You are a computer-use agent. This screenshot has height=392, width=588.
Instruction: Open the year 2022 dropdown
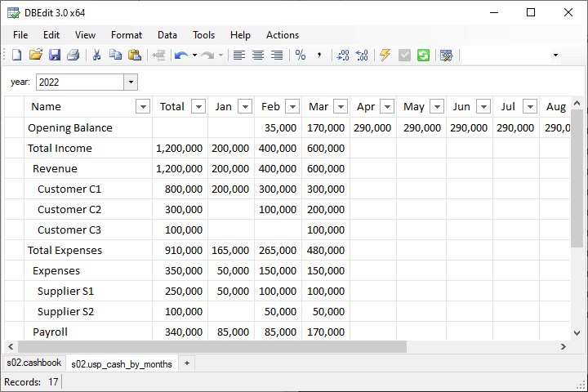131,82
